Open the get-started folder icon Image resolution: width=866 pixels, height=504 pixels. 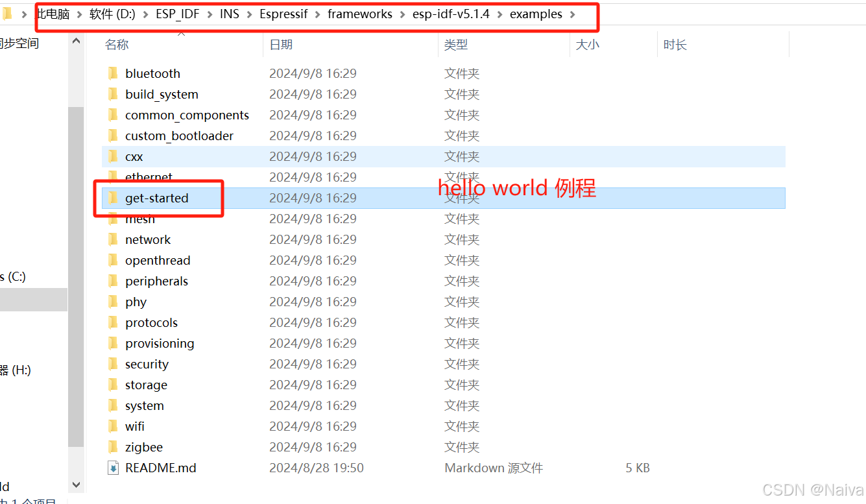coord(113,198)
